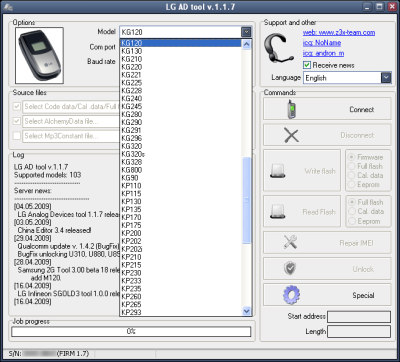Select model KG240
The width and height of the screenshot is (400, 362).
tap(180, 99)
